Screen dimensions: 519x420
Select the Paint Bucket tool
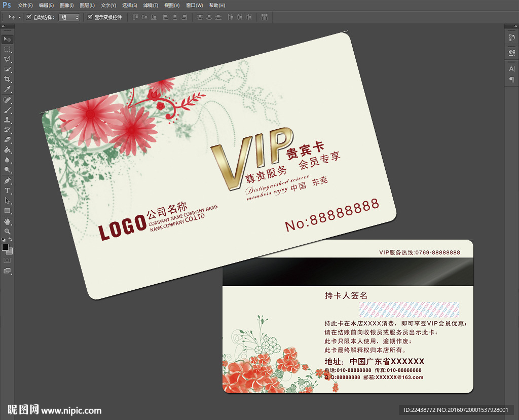coord(7,150)
